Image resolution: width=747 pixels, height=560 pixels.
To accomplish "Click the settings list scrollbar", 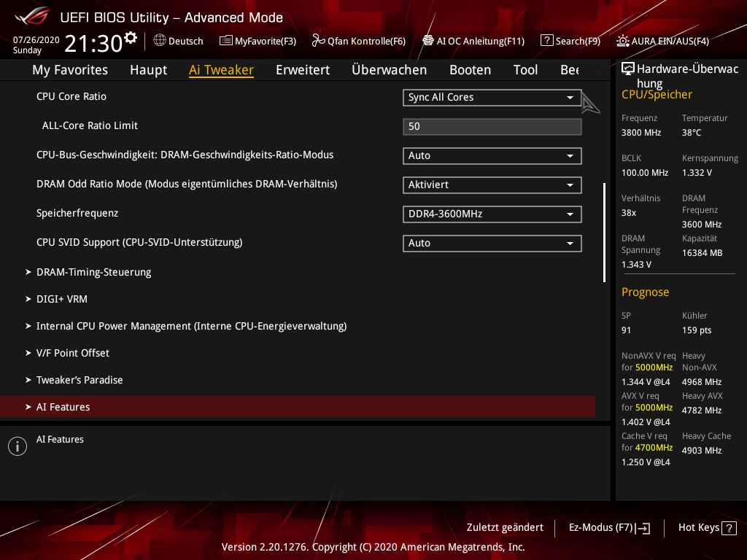I will coord(604,233).
